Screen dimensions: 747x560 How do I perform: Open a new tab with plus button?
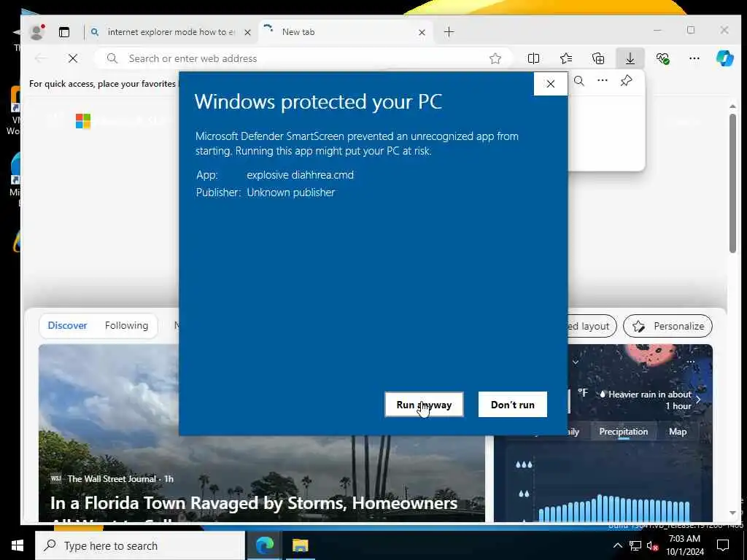449,32
